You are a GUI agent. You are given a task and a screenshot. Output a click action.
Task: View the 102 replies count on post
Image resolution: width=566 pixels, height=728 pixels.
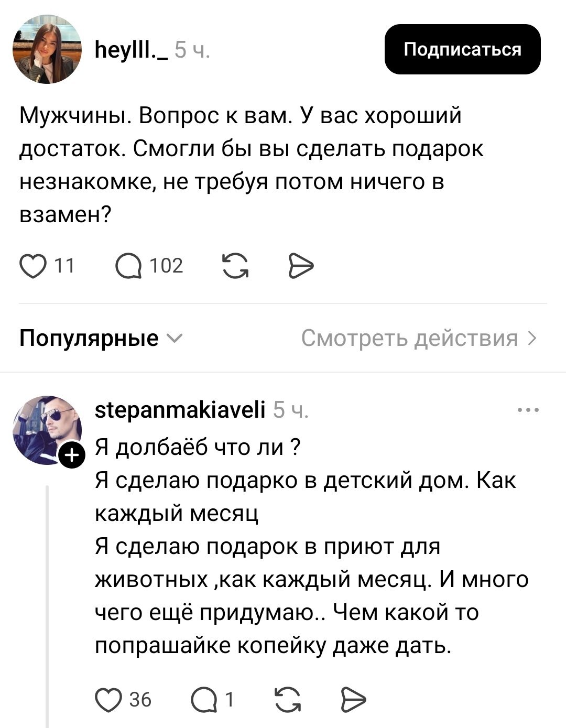coord(166,266)
